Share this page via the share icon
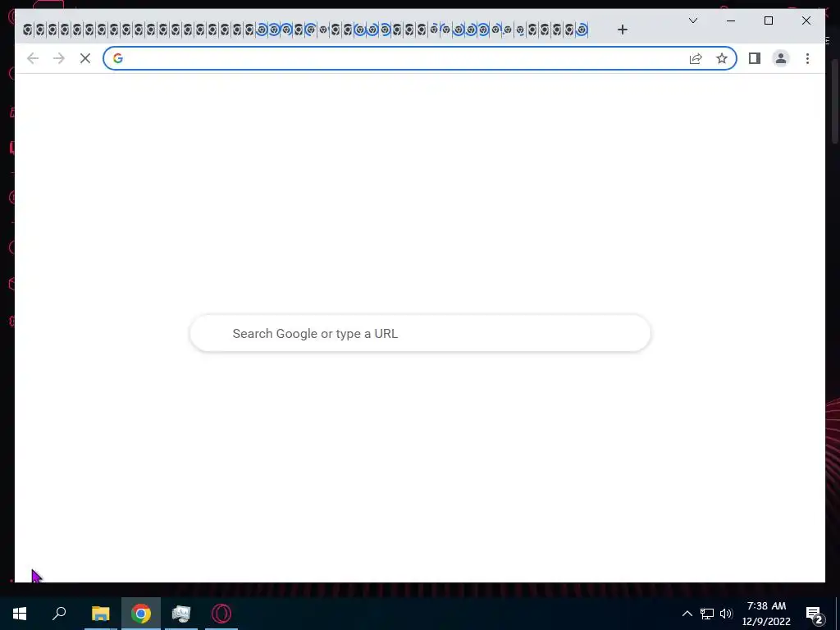 click(696, 58)
